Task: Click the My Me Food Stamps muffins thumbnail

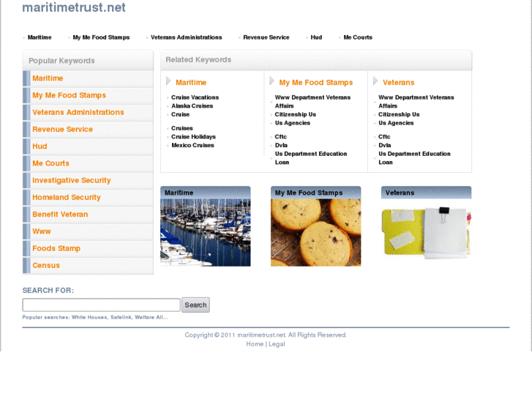Action: click(316, 233)
